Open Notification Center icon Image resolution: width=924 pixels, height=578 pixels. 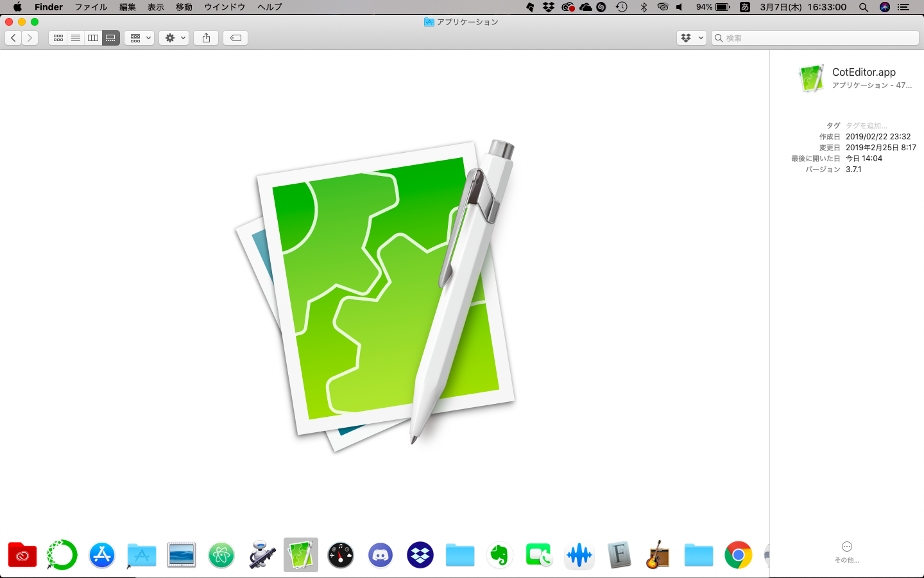coord(903,7)
